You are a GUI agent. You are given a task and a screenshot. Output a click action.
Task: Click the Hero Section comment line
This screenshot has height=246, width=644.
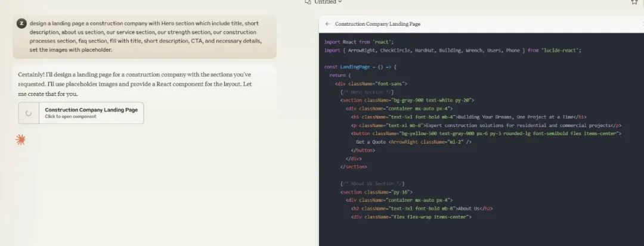pyautogui.click(x=367, y=92)
